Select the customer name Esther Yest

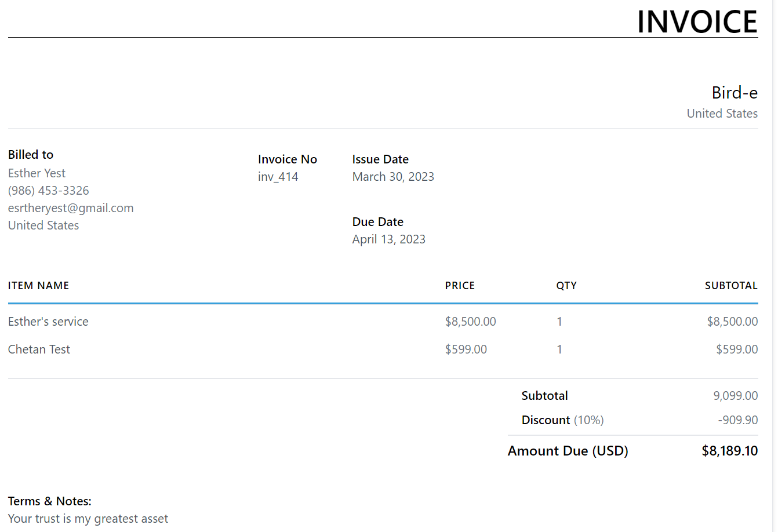coord(37,173)
